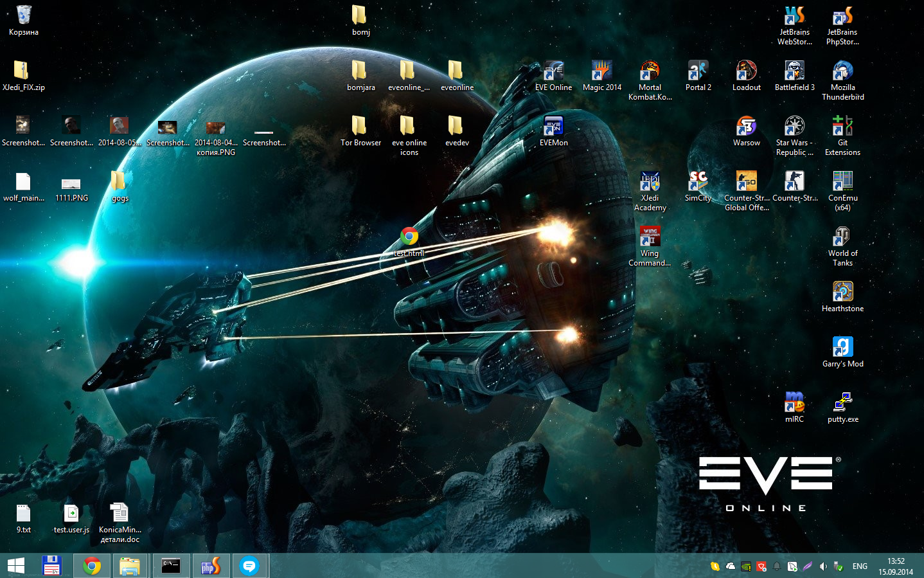The height and width of the screenshot is (578, 924).
Task: Click the Safely Remove Hardware tray icon
Action: point(839,566)
